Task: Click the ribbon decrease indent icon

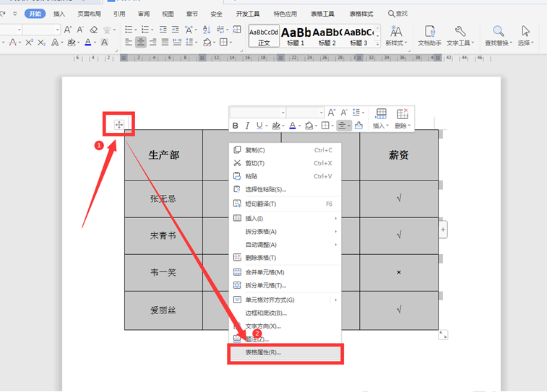Action: (x=163, y=30)
